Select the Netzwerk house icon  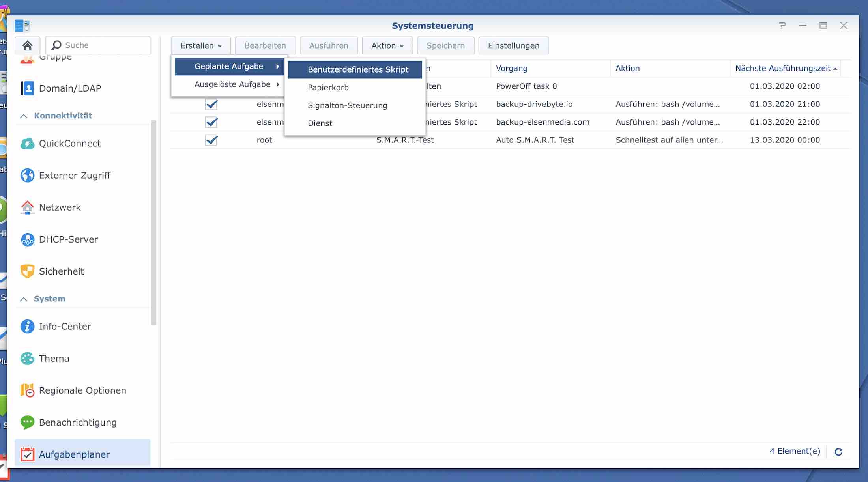coord(27,207)
